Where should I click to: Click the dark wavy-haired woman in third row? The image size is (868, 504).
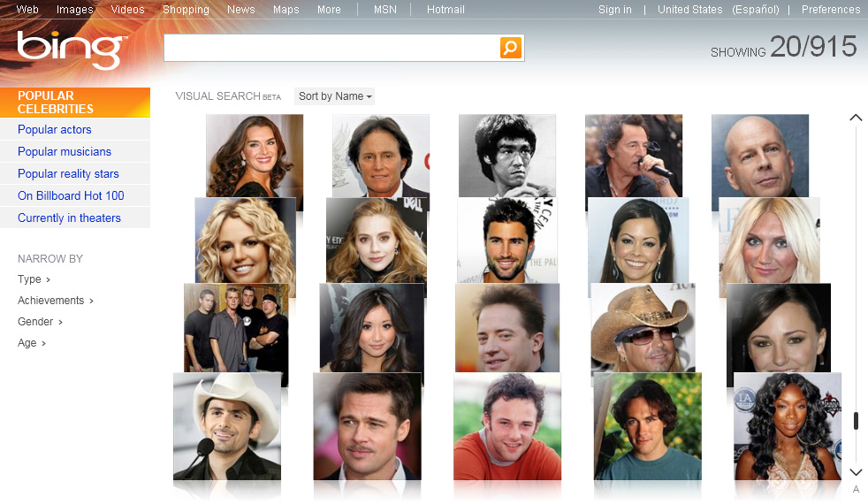click(x=372, y=327)
